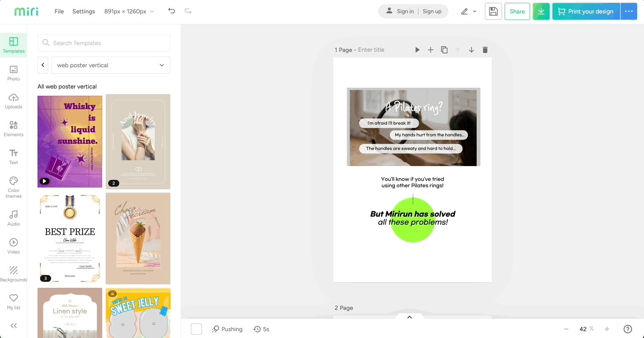
Task: Open the Text sidebar panel
Action: 14,157
